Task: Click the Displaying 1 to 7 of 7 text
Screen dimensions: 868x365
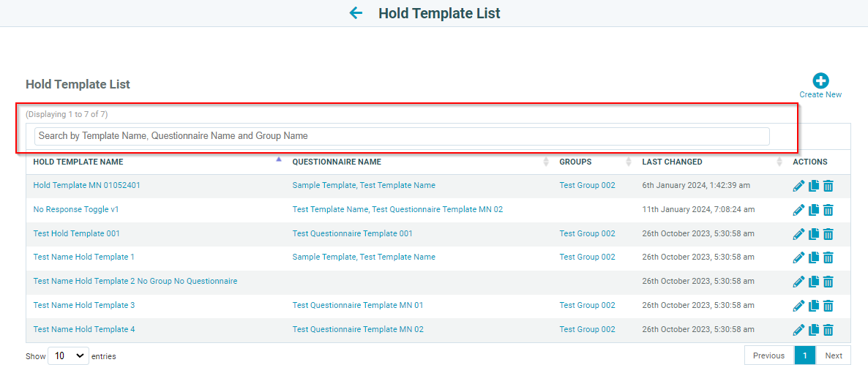Action: [67, 115]
